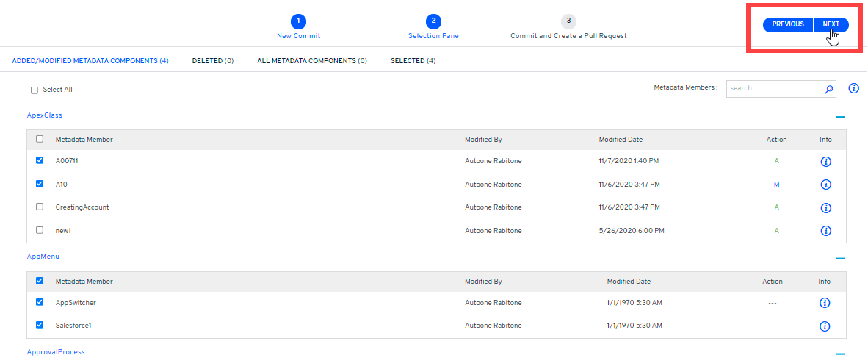
Task: Open info for the A10 metadata member
Action: tap(825, 185)
